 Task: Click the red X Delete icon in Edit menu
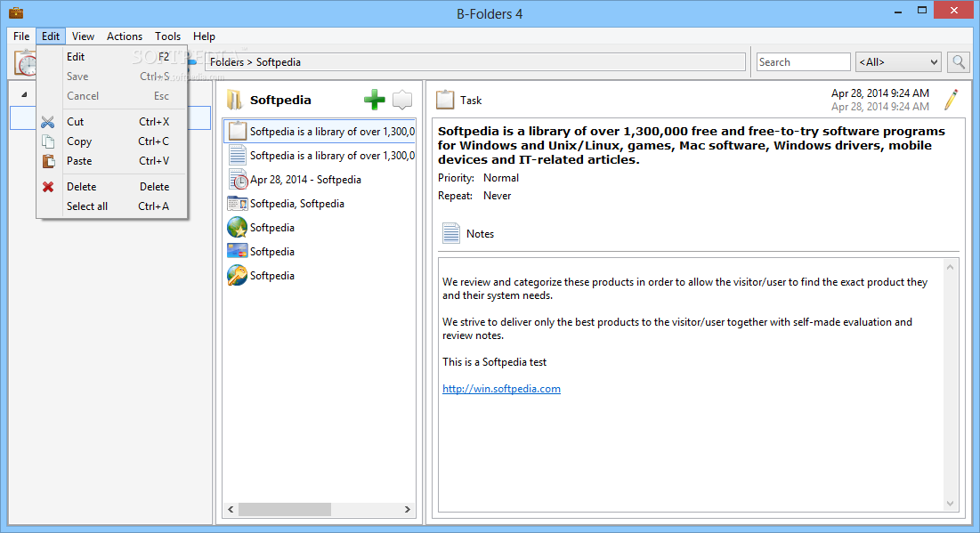point(48,186)
